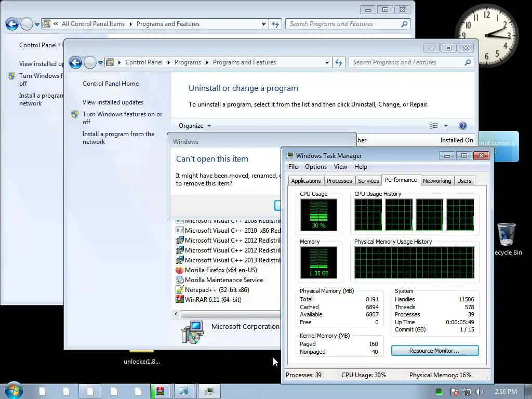
Task: Expand the arrow after All Control Panel Items in the breadcrumb
Action: (130, 24)
